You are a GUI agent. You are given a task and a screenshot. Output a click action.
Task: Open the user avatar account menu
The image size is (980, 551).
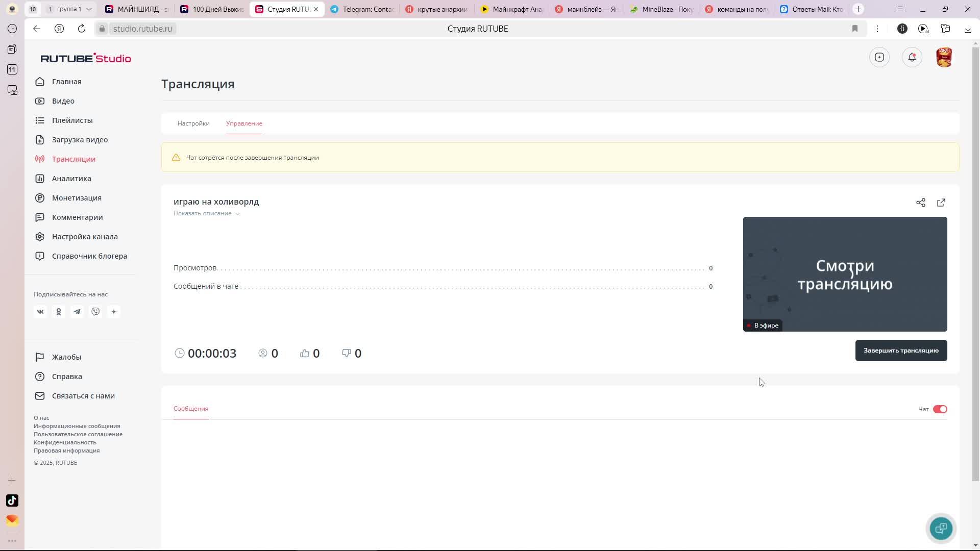click(x=944, y=57)
